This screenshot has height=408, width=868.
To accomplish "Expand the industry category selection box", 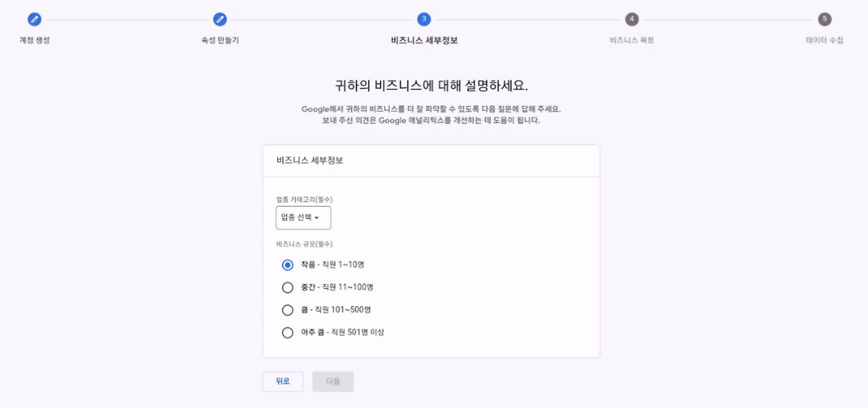I will click(x=302, y=218).
